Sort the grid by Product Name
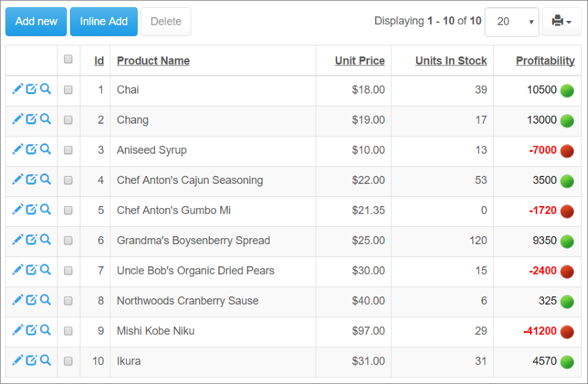This screenshot has width=588, height=384. pyautogui.click(x=153, y=60)
